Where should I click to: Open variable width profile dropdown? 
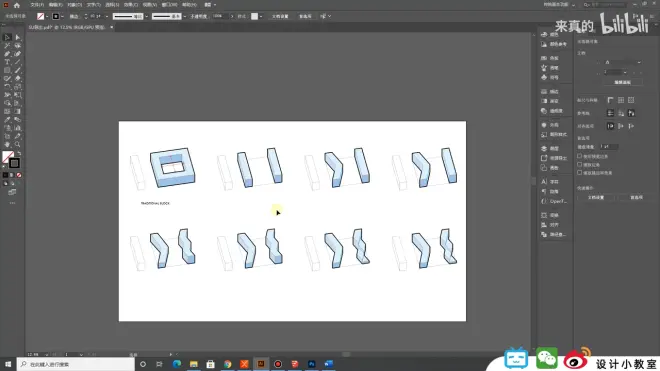click(x=146, y=16)
